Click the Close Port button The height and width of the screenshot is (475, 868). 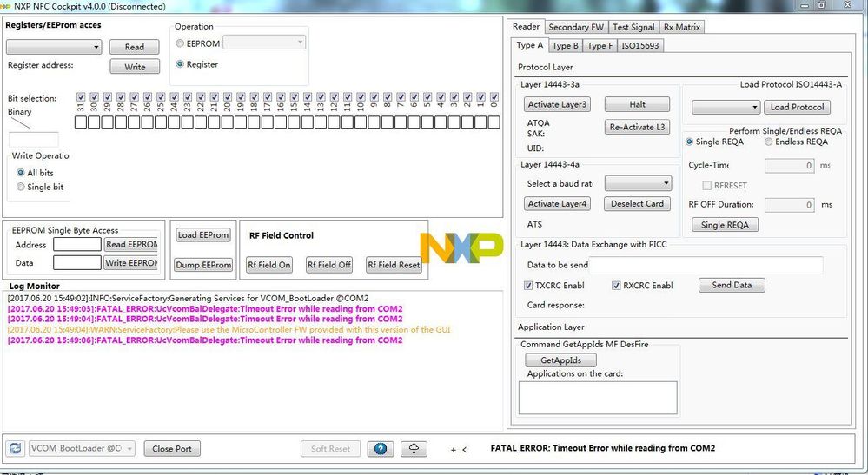pos(172,448)
